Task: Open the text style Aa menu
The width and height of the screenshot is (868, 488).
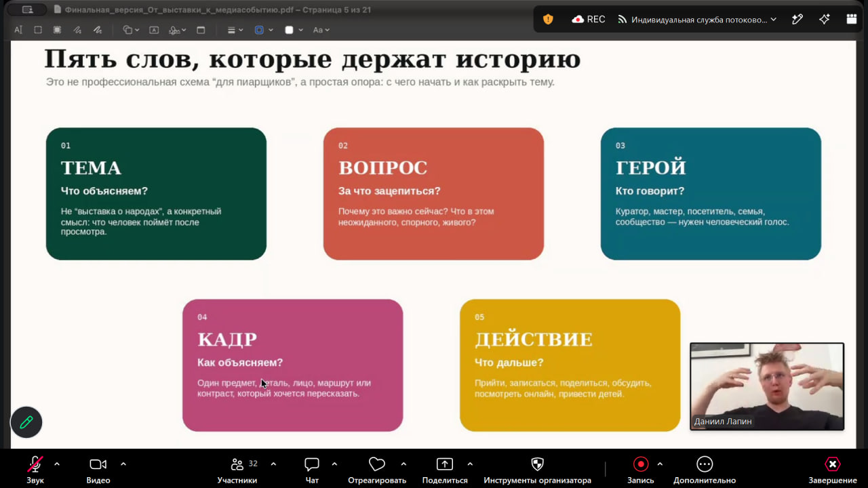Action: (x=321, y=30)
